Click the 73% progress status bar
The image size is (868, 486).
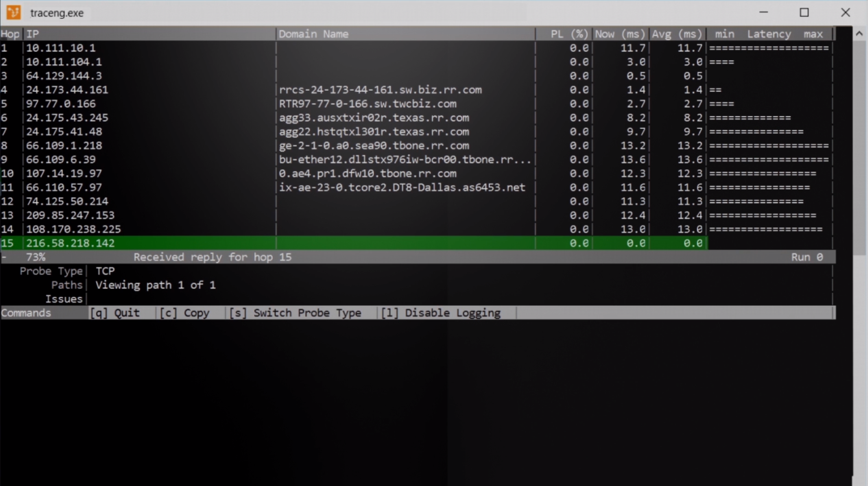(417, 257)
